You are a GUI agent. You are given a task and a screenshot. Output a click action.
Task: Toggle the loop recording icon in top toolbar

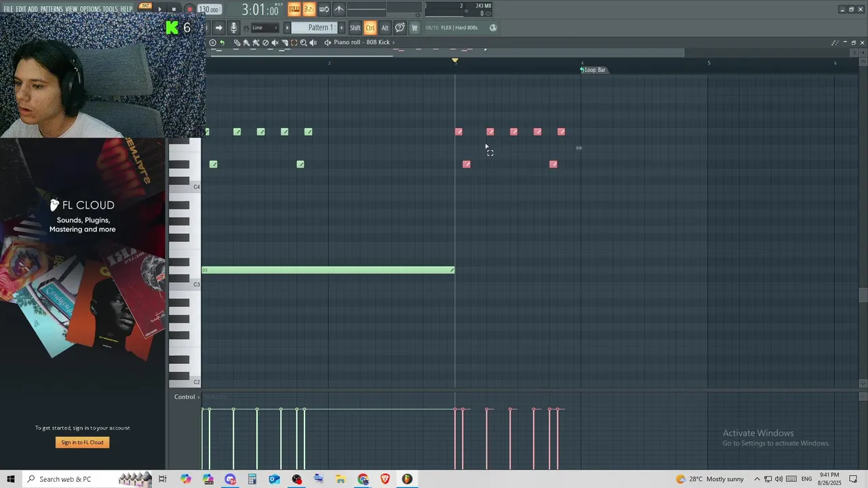pos(324,9)
